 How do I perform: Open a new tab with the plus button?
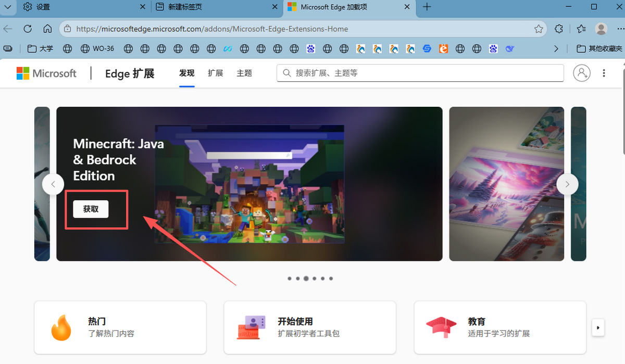427,7
